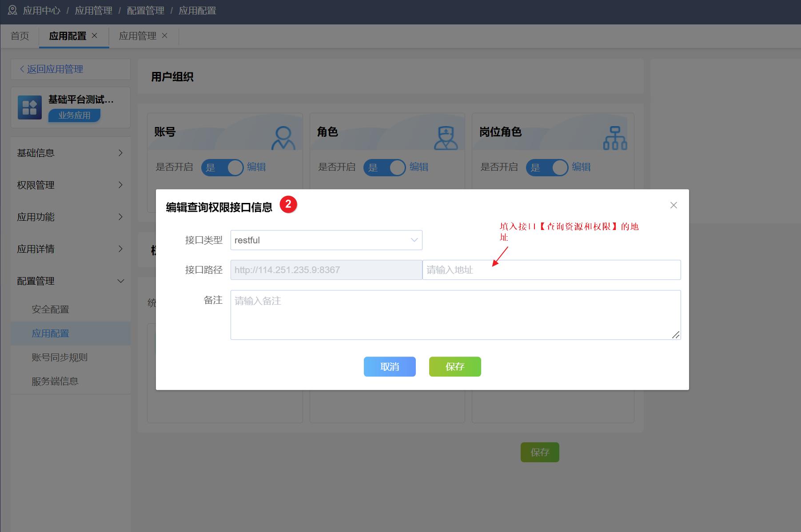
Task: Focus the 备注 textarea
Action: (455, 315)
